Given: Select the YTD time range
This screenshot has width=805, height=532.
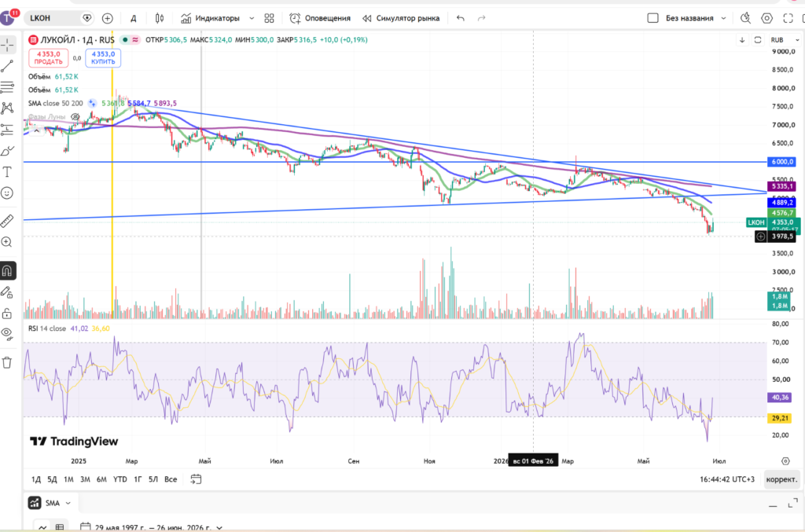Looking at the screenshot, I should [120, 479].
